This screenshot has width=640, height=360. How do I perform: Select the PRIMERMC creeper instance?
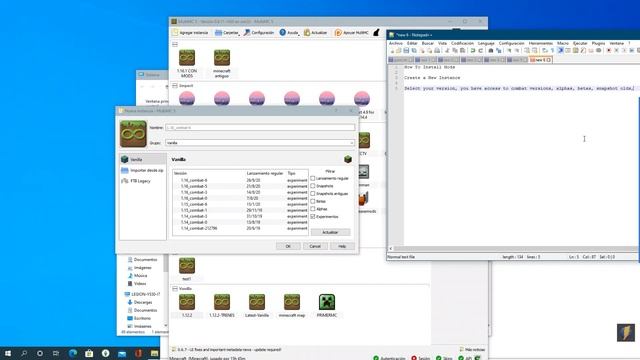coord(327,305)
